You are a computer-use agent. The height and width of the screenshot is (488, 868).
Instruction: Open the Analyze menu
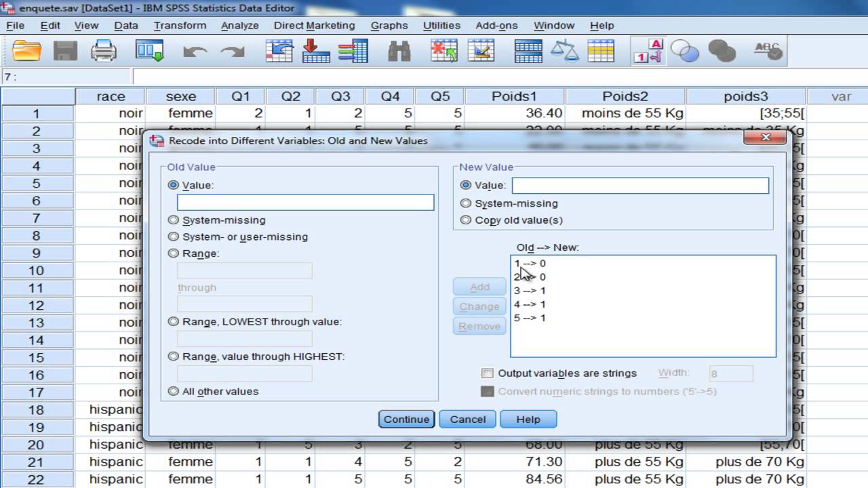240,25
